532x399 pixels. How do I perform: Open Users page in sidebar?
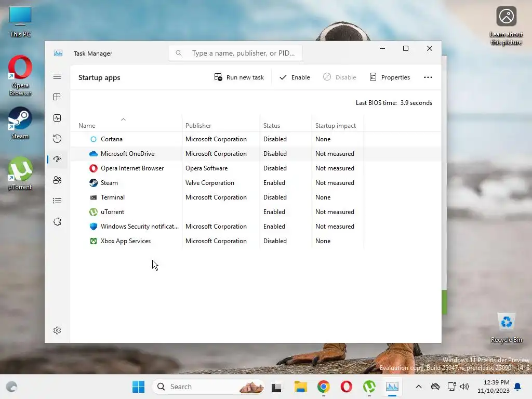pyautogui.click(x=57, y=180)
